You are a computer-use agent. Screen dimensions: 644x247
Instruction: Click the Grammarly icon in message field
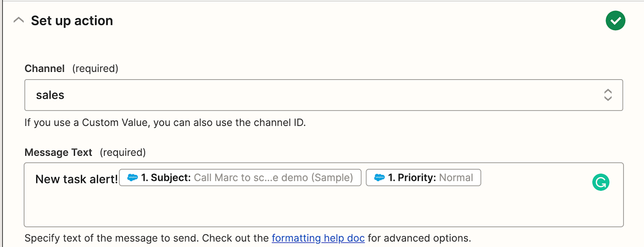(600, 182)
